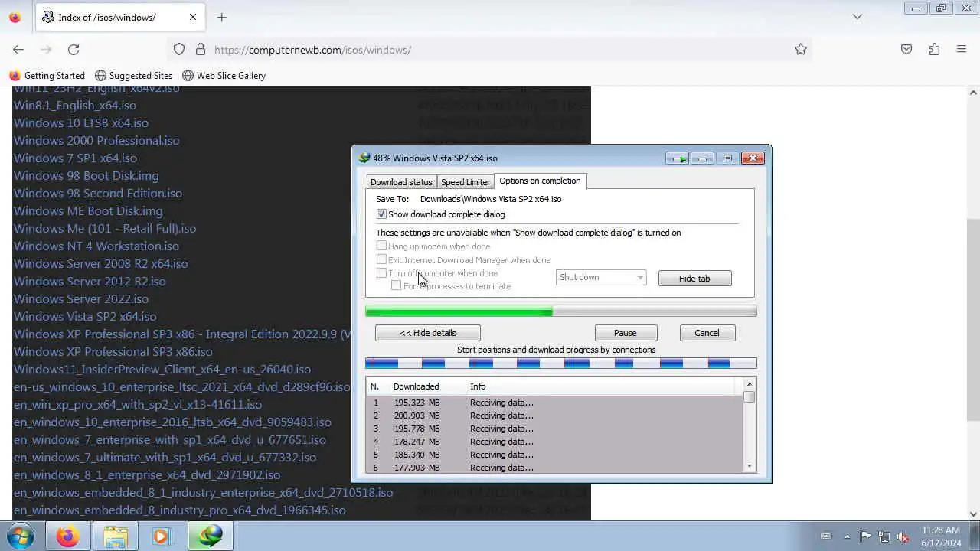This screenshot has width=980, height=551.
Task: Open Windows NT 4 Workstation.iso link
Action: click(96, 246)
